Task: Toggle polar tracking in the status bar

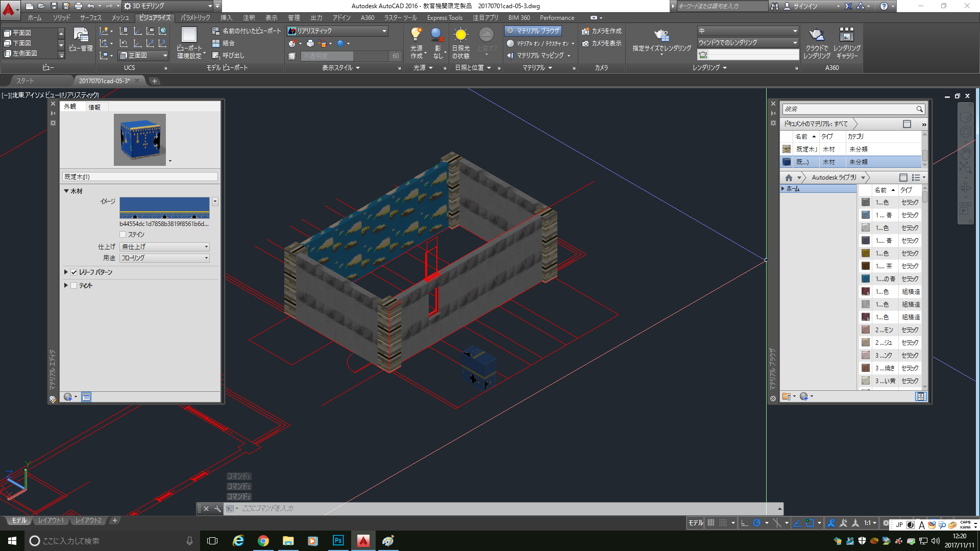Action: coord(757,523)
